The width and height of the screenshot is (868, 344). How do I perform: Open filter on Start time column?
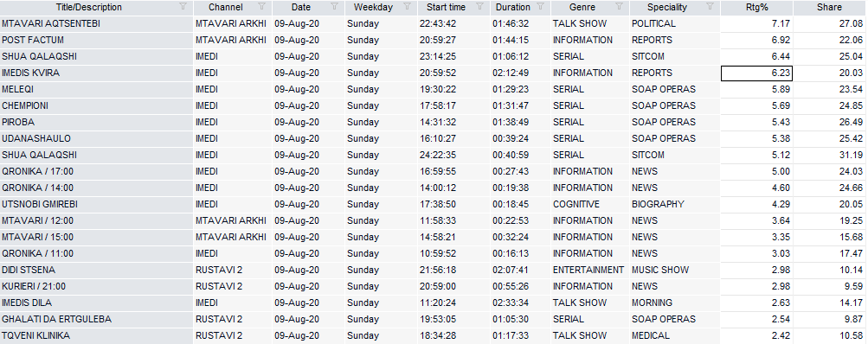coord(480,7)
